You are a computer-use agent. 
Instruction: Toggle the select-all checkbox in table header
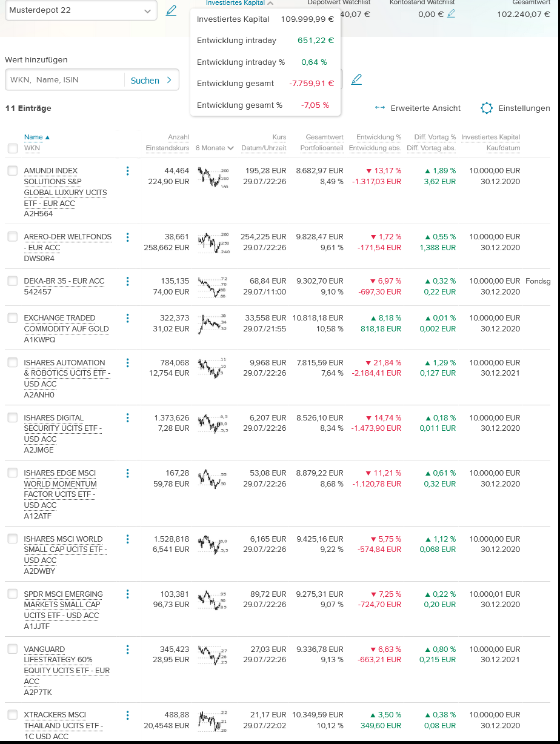pyautogui.click(x=13, y=148)
